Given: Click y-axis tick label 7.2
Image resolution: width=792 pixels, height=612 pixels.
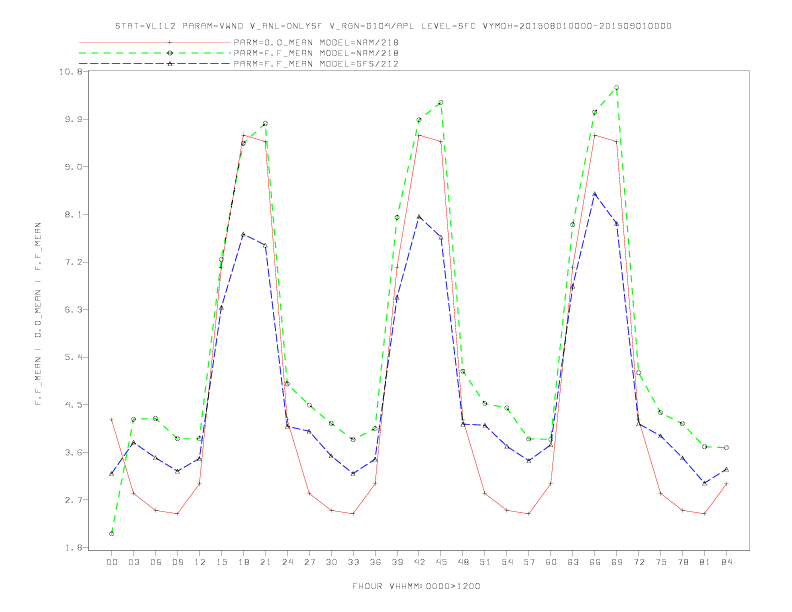Looking at the screenshot, I should pyautogui.click(x=73, y=263).
